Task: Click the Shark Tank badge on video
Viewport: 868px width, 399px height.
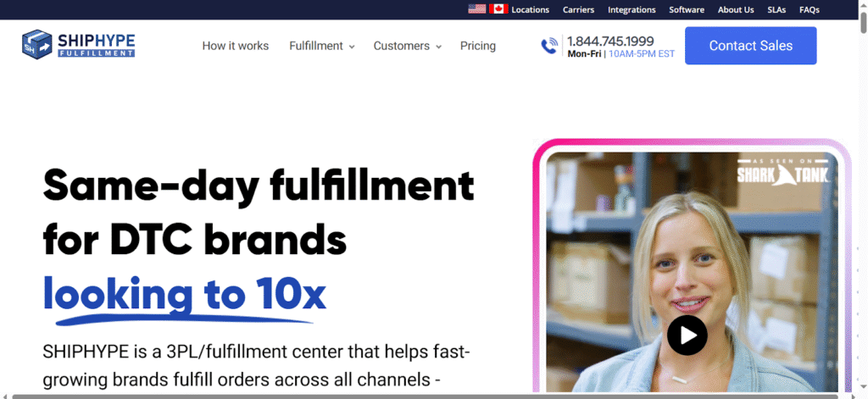Action: click(782, 171)
